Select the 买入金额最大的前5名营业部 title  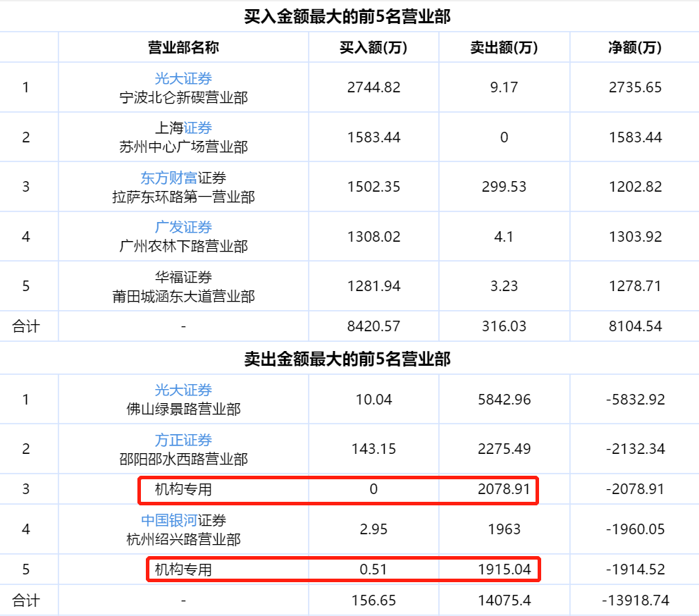[x=347, y=16]
